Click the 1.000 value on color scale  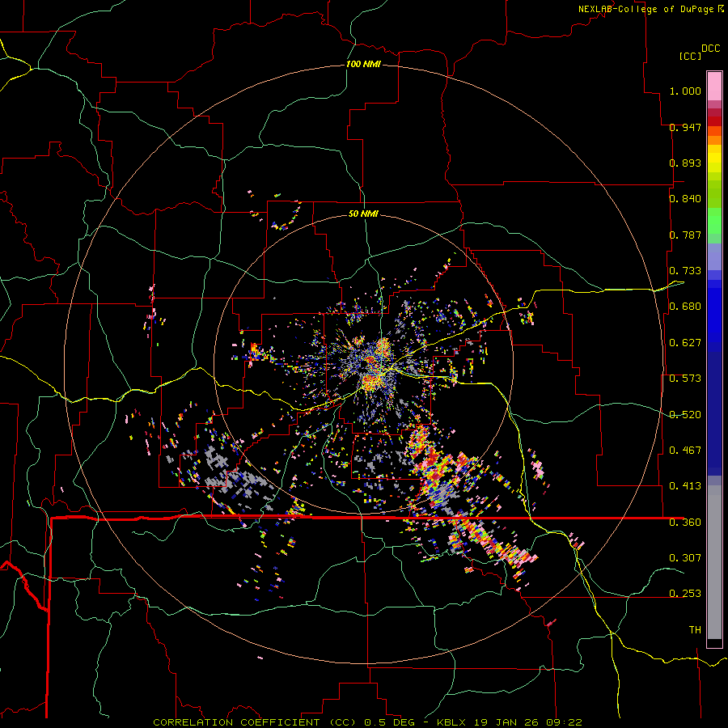coord(685,91)
